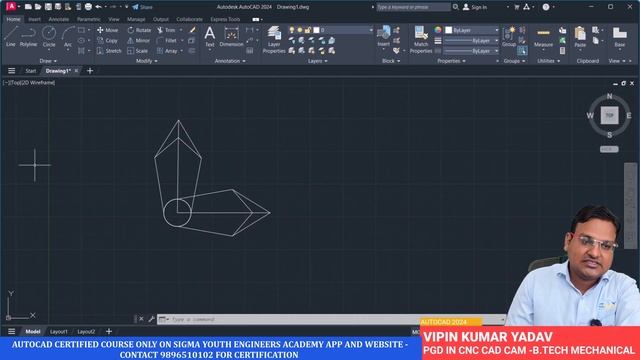Activate the Mirror command
Viewport: 640px width, 360px height.
[138, 40]
